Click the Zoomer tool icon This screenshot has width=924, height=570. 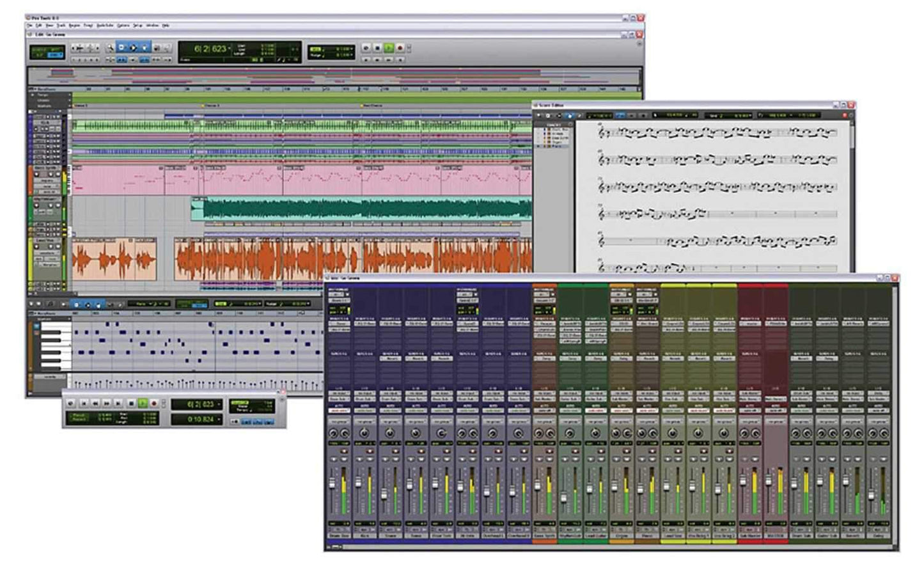tap(111, 47)
